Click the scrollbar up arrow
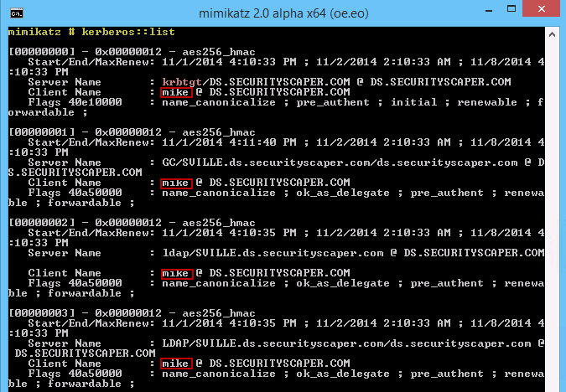The height and width of the screenshot is (392, 566). (x=552, y=34)
